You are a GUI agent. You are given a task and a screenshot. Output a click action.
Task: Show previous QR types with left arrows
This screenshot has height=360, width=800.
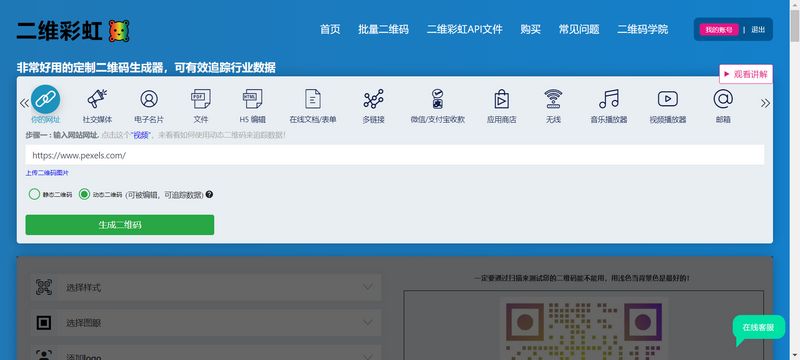coord(24,103)
